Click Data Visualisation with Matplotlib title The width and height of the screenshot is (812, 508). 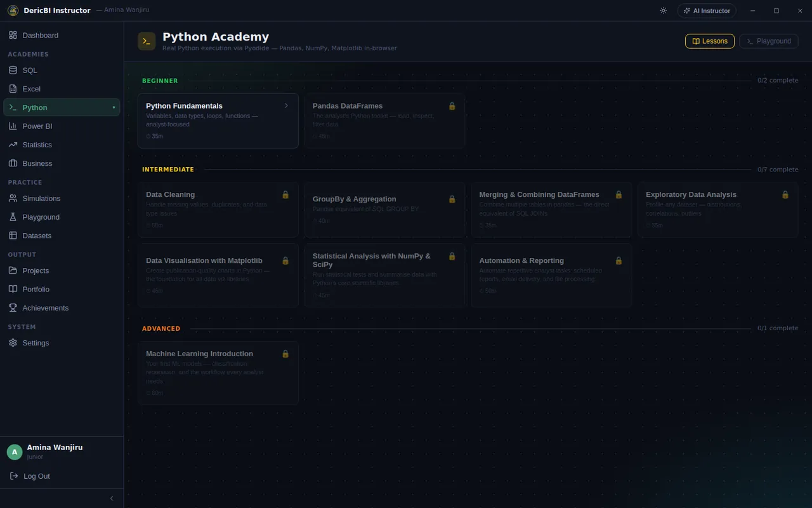point(204,260)
